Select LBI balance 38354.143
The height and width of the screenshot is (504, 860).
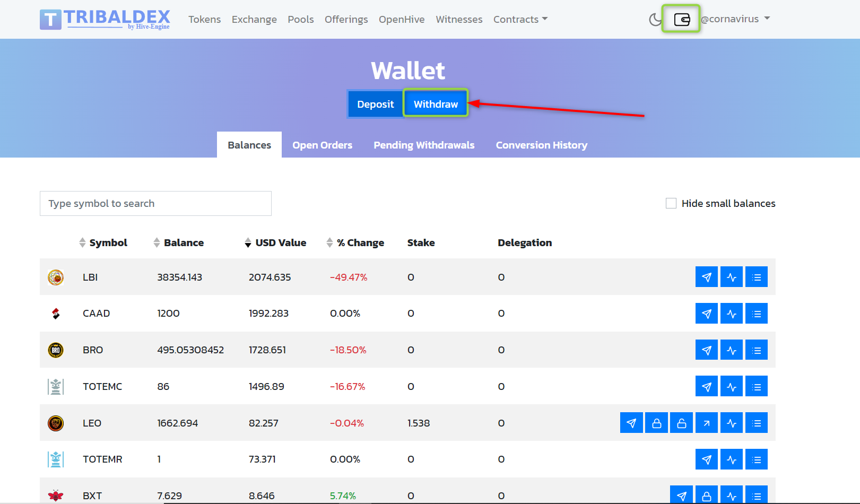(179, 277)
